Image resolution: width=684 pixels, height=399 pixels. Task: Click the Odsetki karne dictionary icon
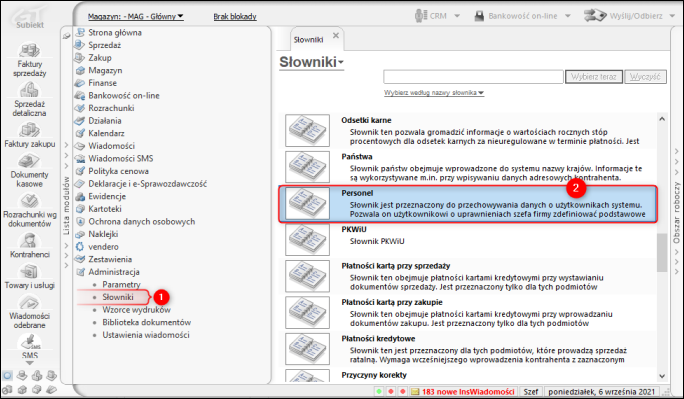point(308,130)
